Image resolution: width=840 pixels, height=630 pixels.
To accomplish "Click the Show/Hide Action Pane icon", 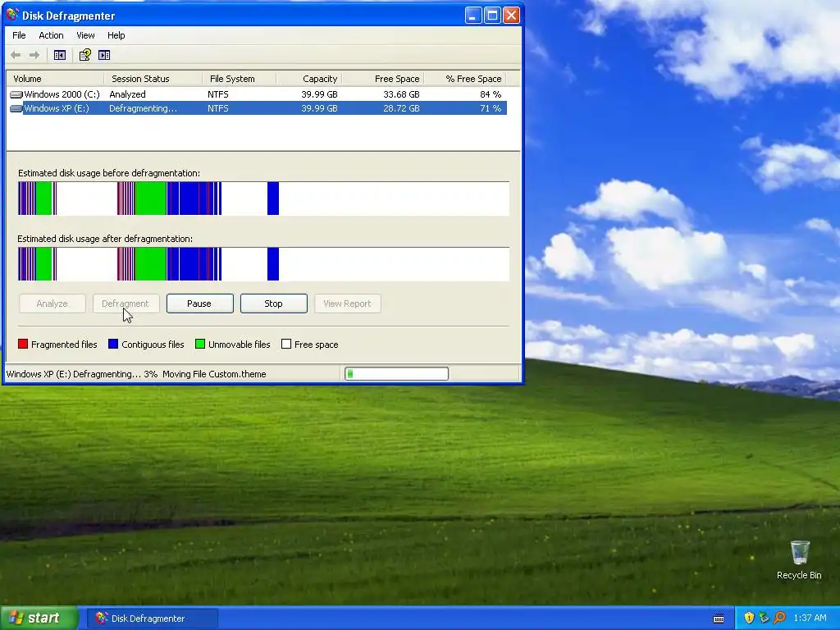I will click(x=104, y=55).
